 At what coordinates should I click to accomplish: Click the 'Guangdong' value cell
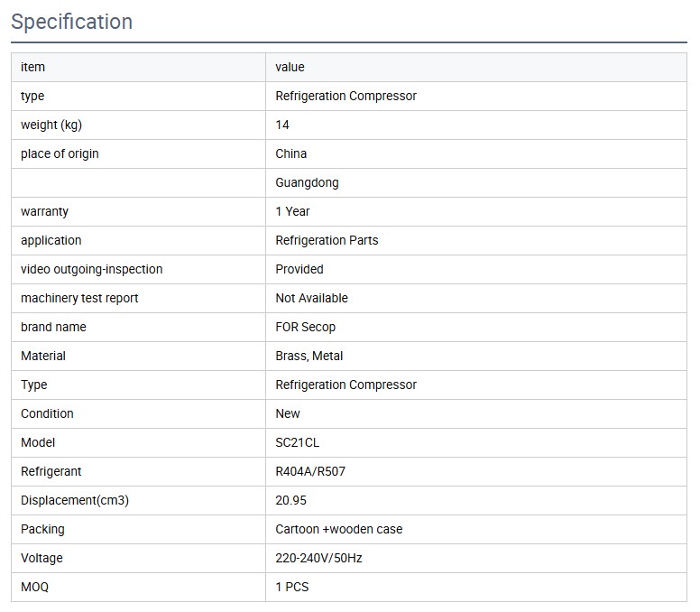point(307,182)
